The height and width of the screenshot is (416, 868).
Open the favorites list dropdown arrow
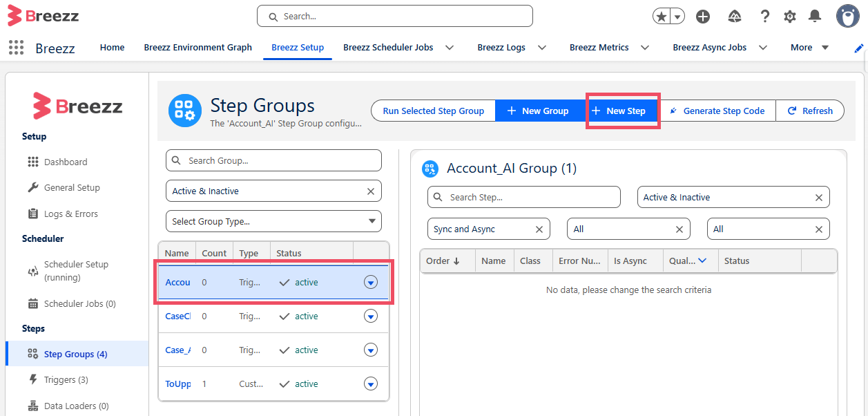[678, 17]
